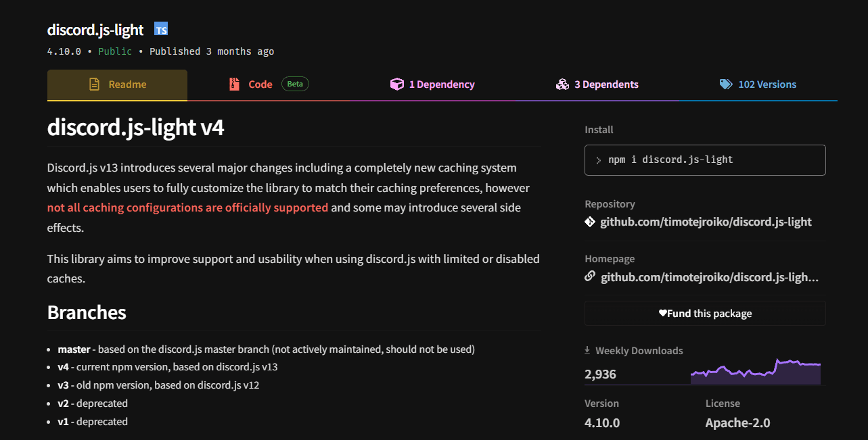868x440 pixels.
Task: Click the chain link icon next to Homepage
Action: pos(589,276)
